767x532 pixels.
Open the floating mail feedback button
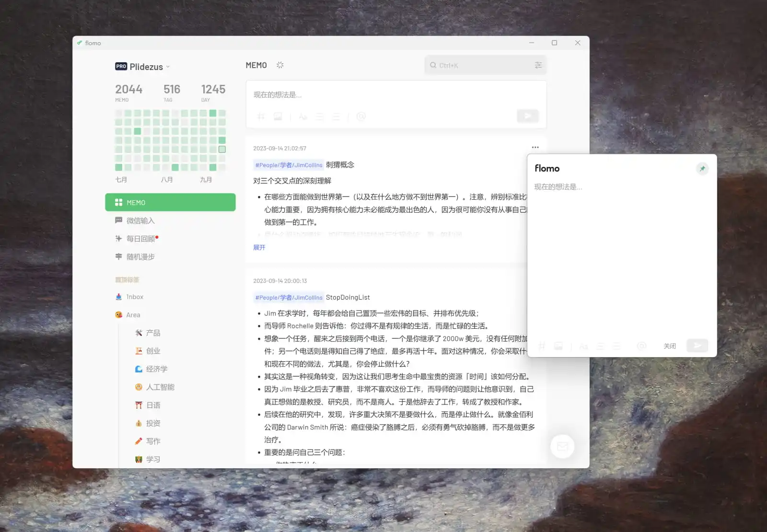562,446
